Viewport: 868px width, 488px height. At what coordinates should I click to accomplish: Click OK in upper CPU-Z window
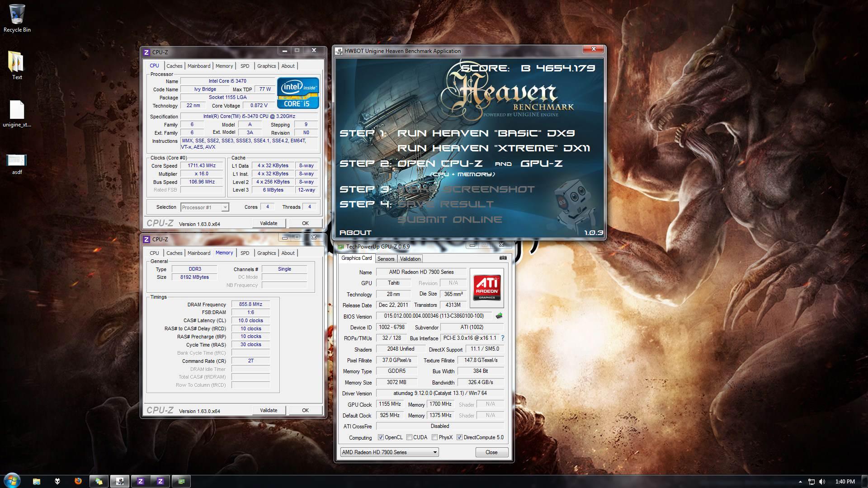pos(305,223)
